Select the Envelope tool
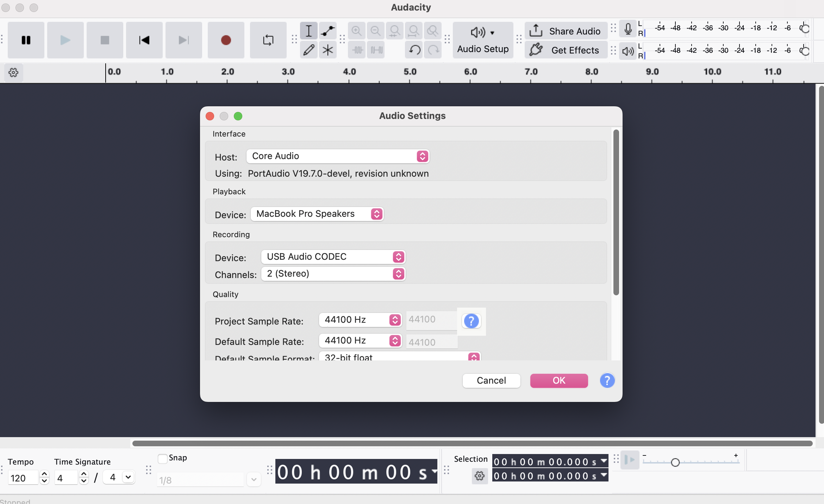The height and width of the screenshot is (504, 824). (x=327, y=31)
